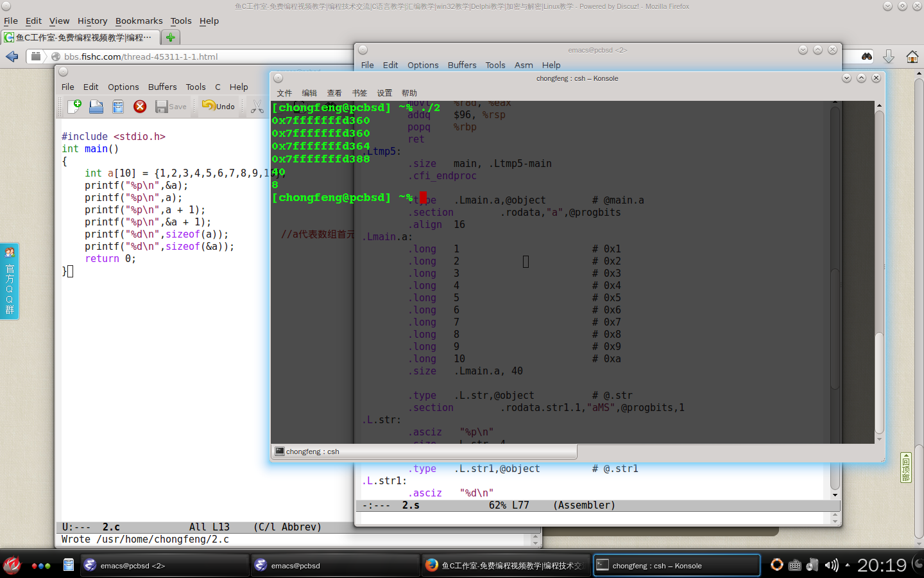This screenshot has width=924, height=578.
Task: Show hidden tray icons arrow
Action: coord(847,565)
